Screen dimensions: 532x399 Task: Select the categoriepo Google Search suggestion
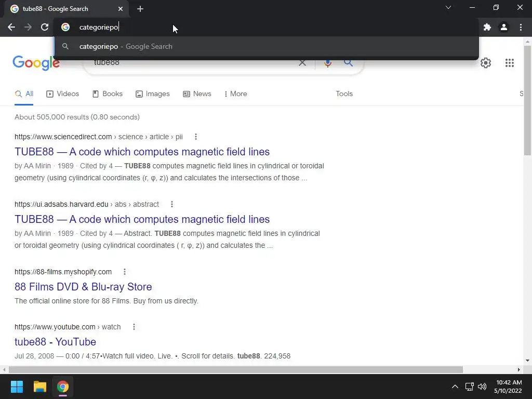266,46
